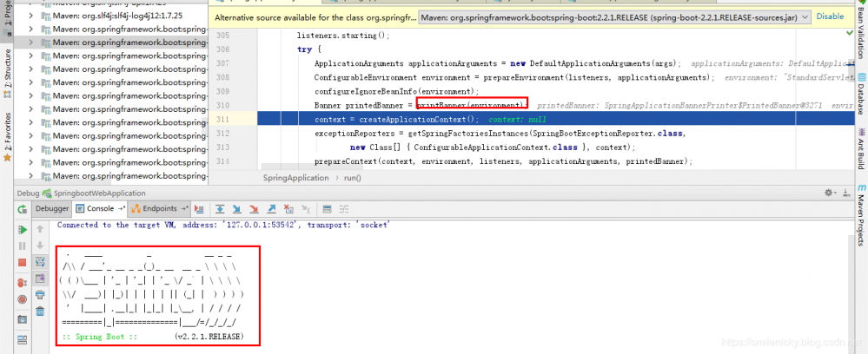The width and height of the screenshot is (868, 354).
Task: Click down arrow in console toolbar
Action: tap(40, 245)
